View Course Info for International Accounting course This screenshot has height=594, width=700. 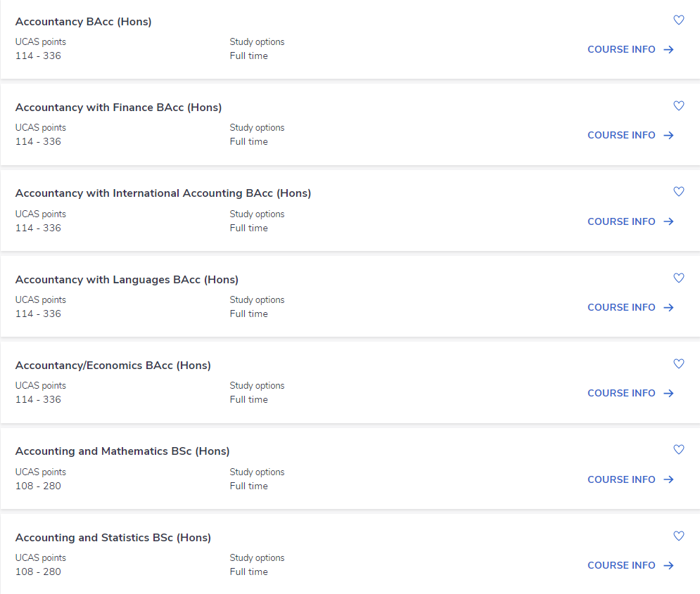630,221
